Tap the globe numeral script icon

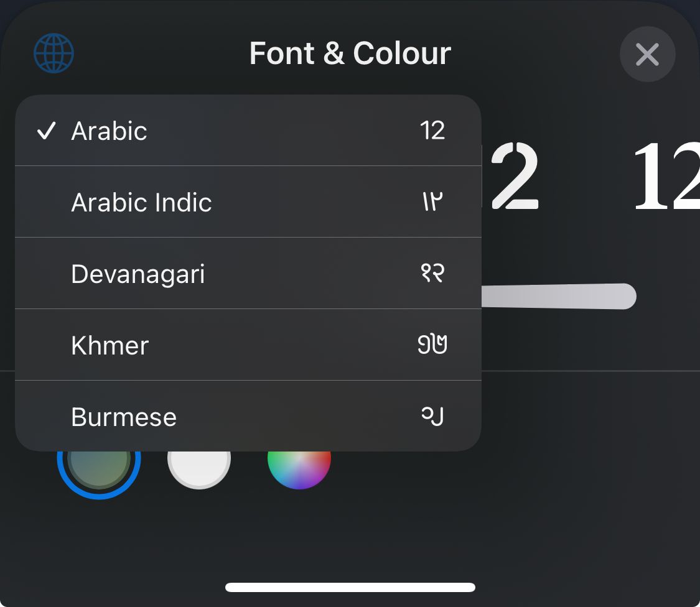(x=54, y=53)
